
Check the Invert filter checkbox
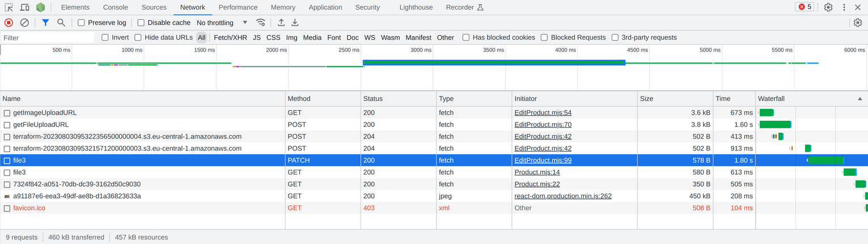pyautogui.click(x=105, y=37)
